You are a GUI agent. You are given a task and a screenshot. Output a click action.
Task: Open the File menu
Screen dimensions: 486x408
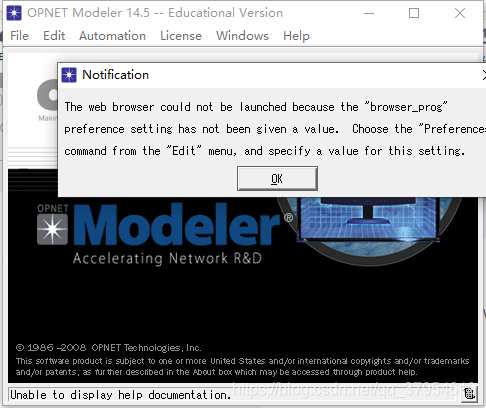tap(19, 36)
